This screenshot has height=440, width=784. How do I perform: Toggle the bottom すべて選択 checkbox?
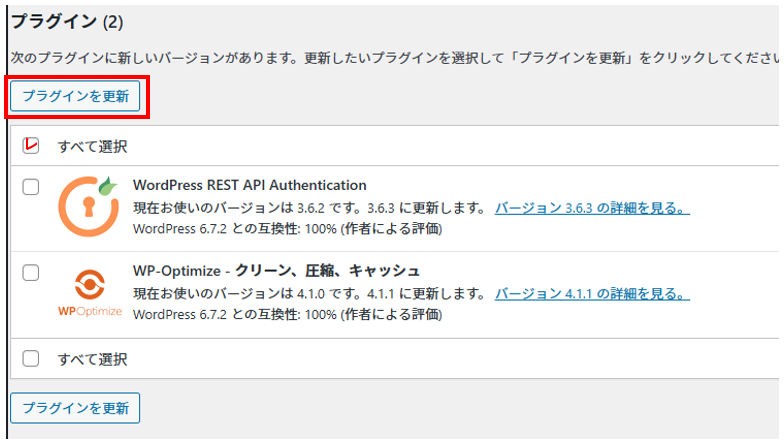30,358
